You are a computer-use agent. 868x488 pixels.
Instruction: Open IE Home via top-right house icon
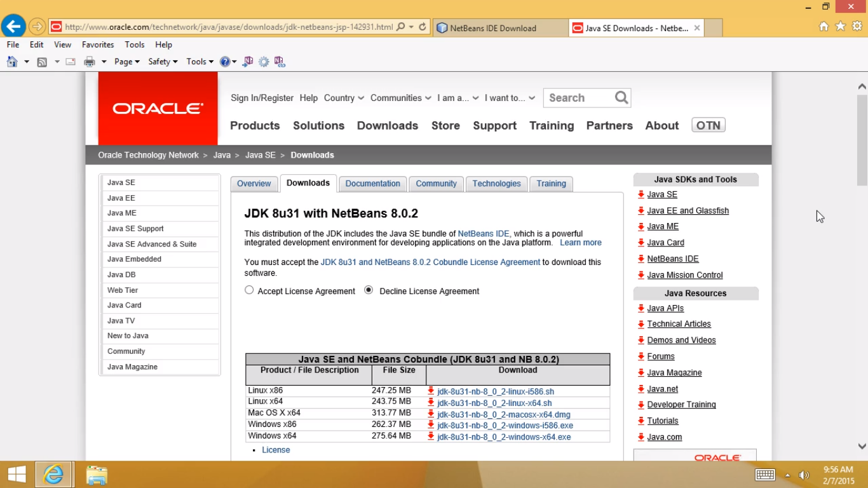[824, 26]
